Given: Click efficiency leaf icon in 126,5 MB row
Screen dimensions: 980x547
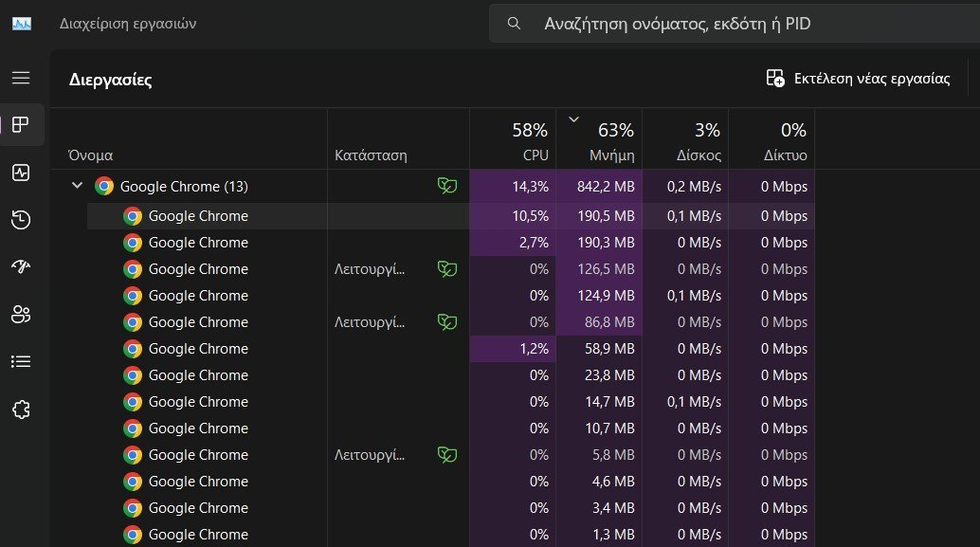Looking at the screenshot, I should click(446, 269).
